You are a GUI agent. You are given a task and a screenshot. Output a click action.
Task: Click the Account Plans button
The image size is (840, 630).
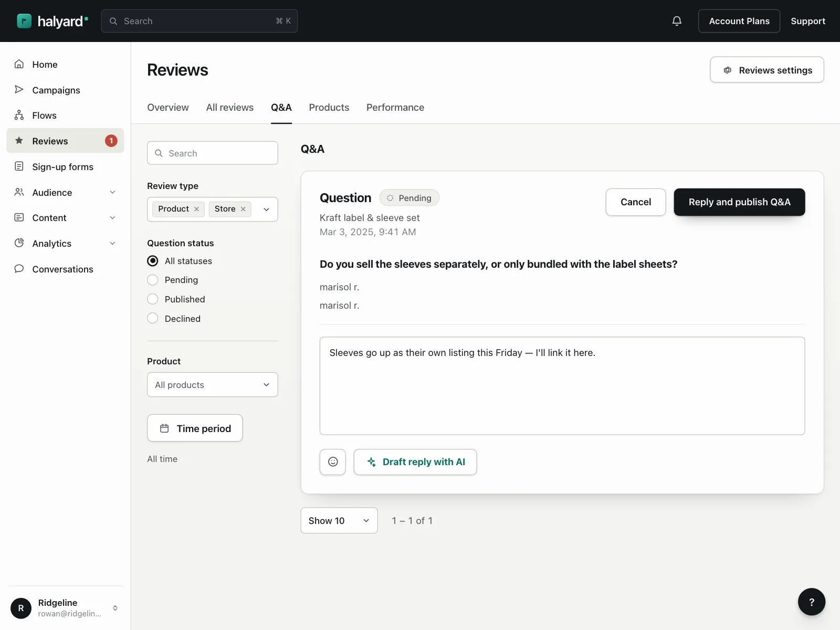[739, 21]
